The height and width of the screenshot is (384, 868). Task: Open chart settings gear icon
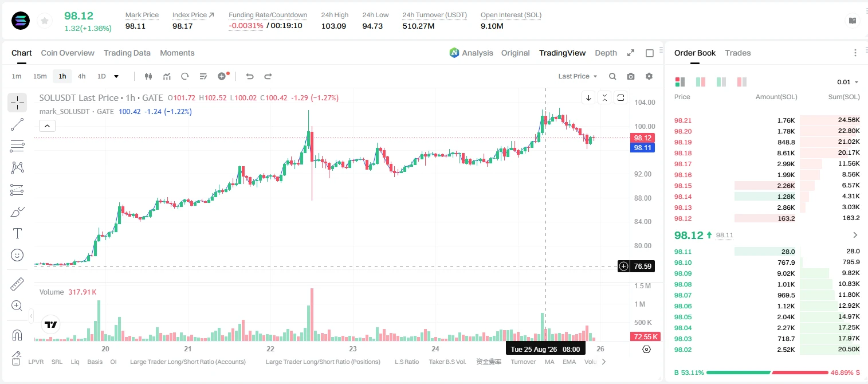(649, 76)
